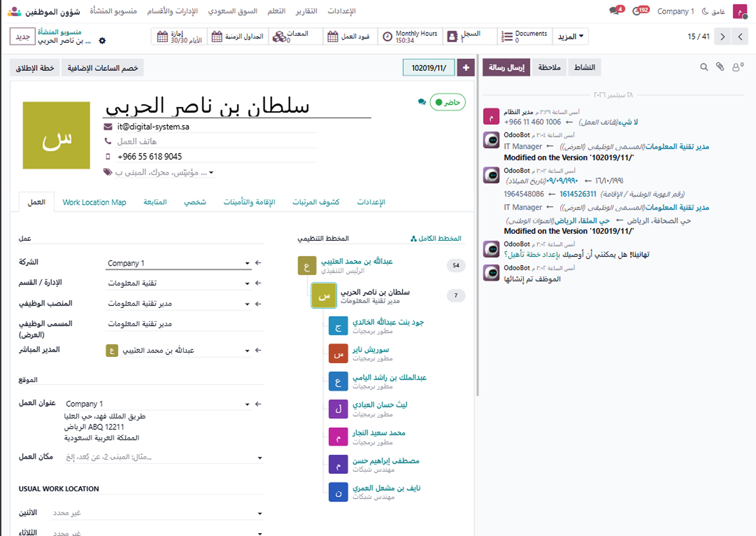The width and height of the screenshot is (756, 536).
Task: Select the version 102019/11/ button
Action: click(429, 68)
